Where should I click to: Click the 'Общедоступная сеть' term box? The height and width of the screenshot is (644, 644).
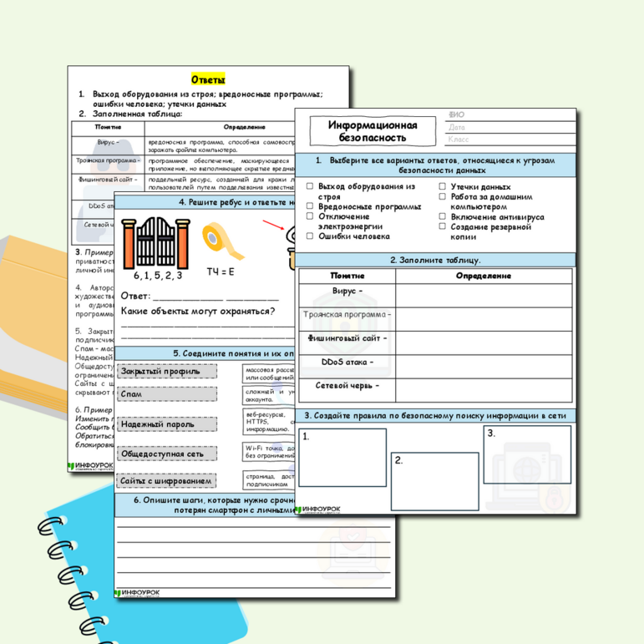click(167, 454)
